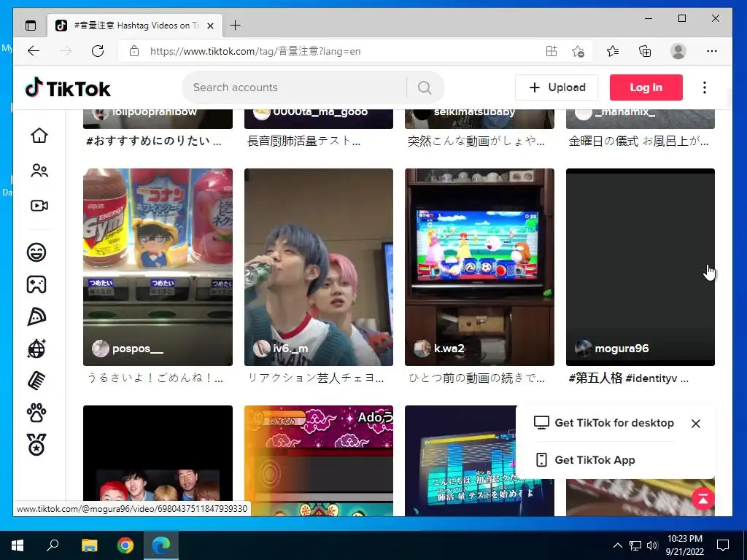The height and width of the screenshot is (560, 747).
Task: Open Following icon in sidebar
Action: pos(39,171)
